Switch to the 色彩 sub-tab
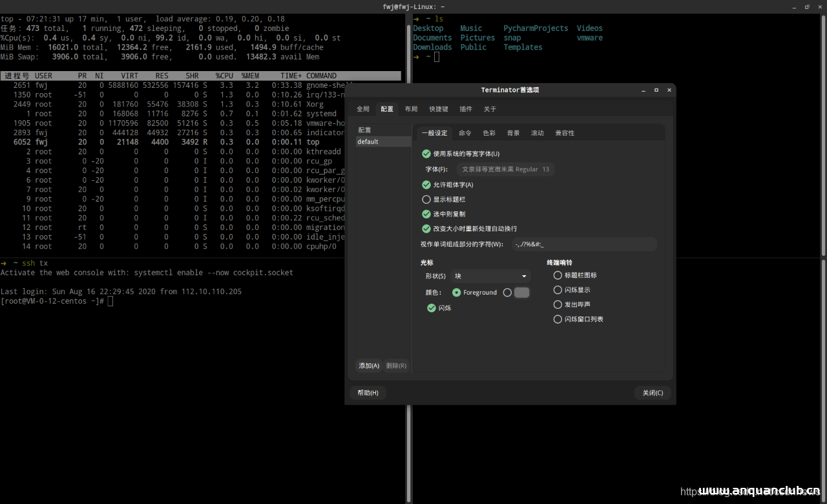The image size is (827, 504). click(x=489, y=133)
